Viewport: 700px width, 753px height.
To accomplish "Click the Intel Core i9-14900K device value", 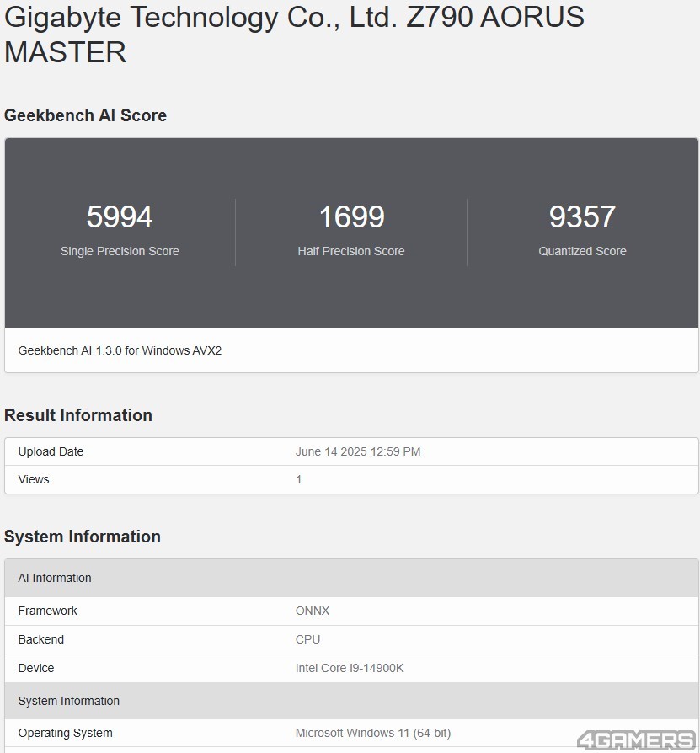I will 350,668.
